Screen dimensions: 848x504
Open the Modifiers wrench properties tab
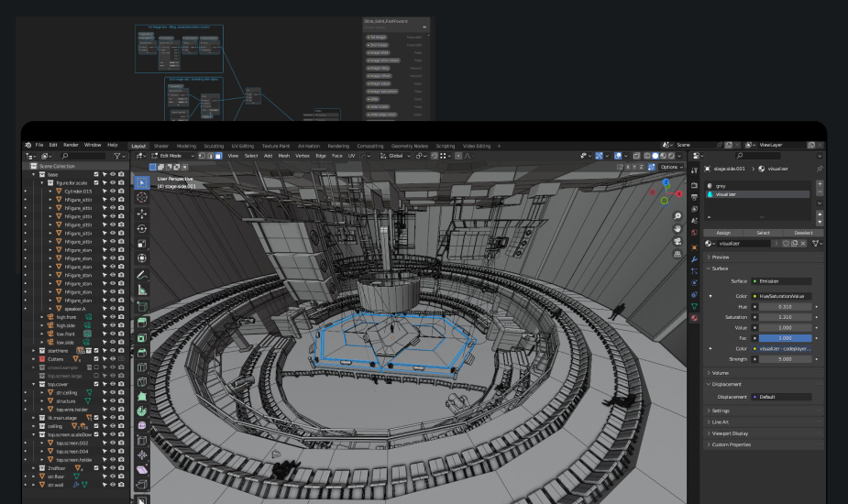point(694,259)
